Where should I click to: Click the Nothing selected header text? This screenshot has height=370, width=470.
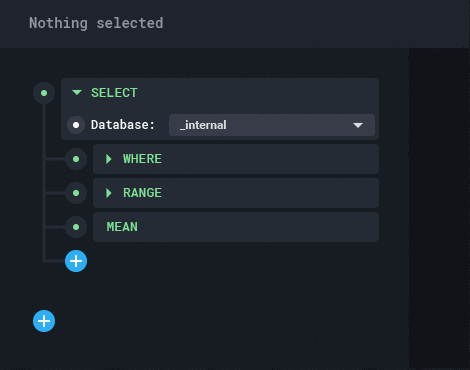tap(96, 23)
